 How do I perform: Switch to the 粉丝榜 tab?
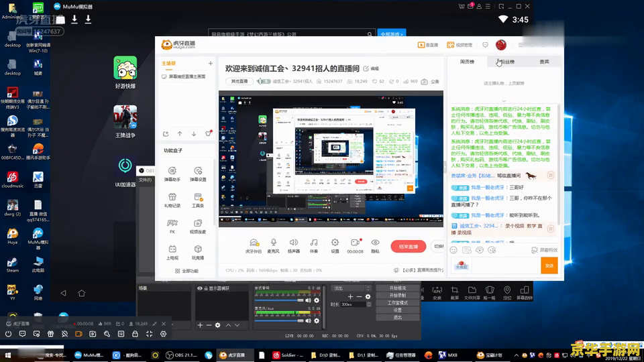point(506,62)
